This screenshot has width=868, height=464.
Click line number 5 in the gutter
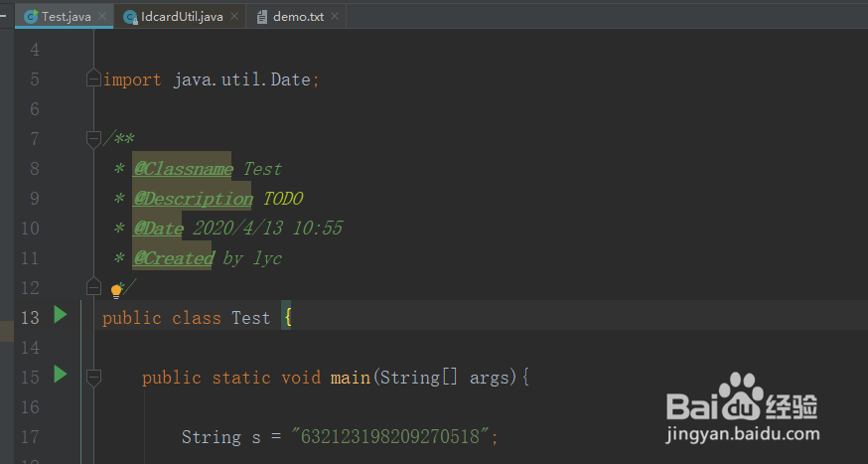pyautogui.click(x=35, y=79)
